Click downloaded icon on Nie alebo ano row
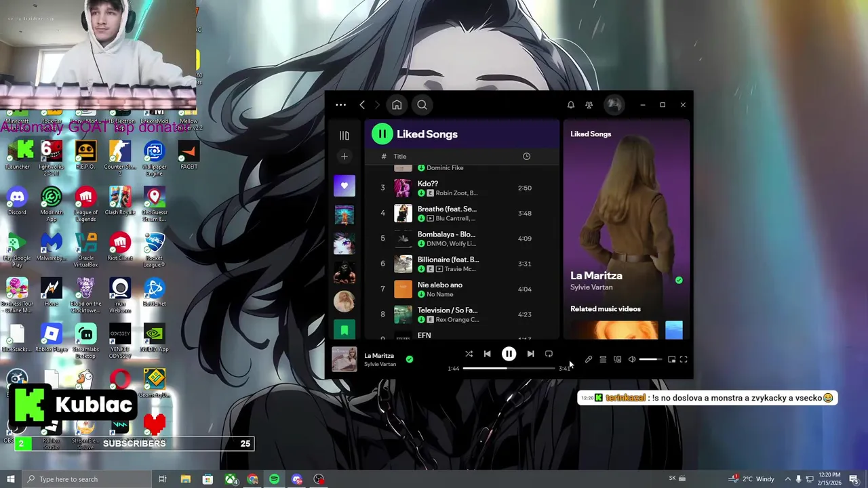 [421, 295]
